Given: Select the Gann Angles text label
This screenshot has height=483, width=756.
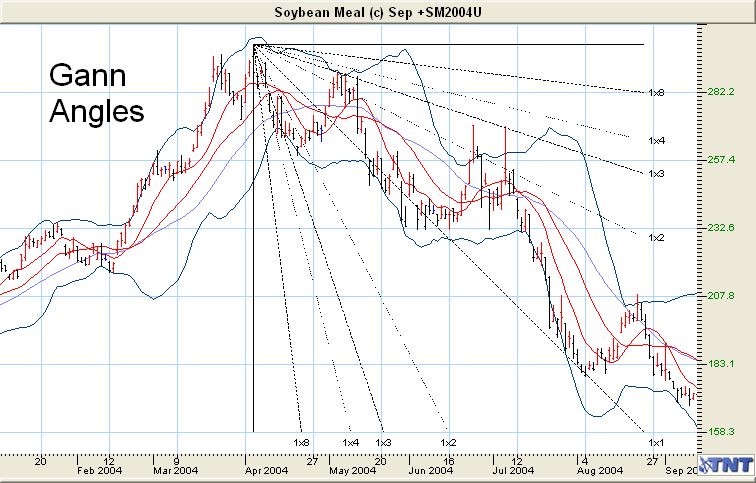Looking at the screenshot, I should pyautogui.click(x=96, y=93).
